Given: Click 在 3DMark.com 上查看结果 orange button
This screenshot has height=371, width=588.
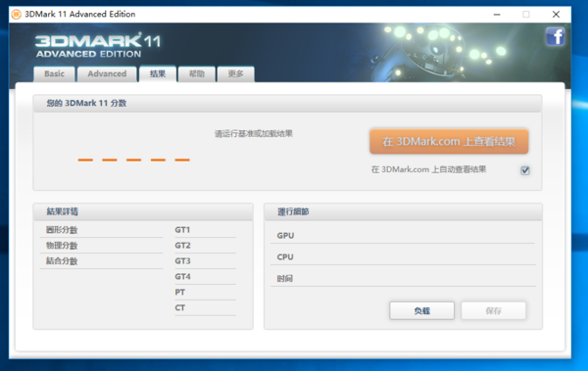Looking at the screenshot, I should (449, 142).
